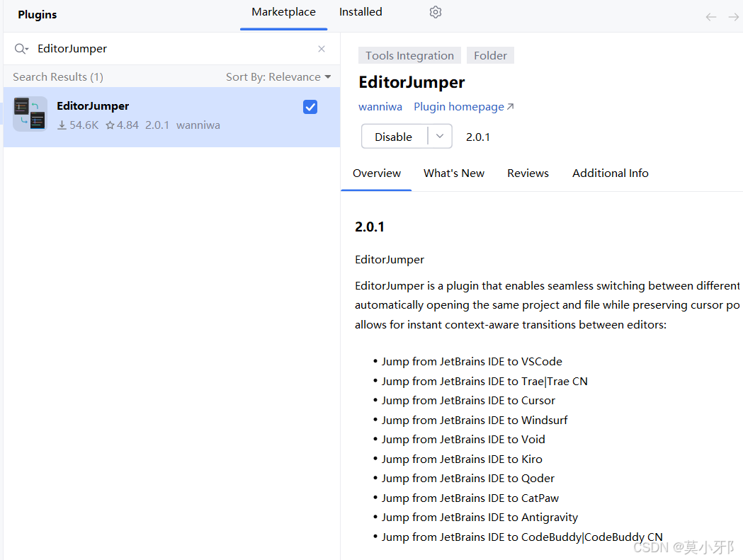
Task: Expand the Disable button dropdown arrow
Action: click(440, 137)
